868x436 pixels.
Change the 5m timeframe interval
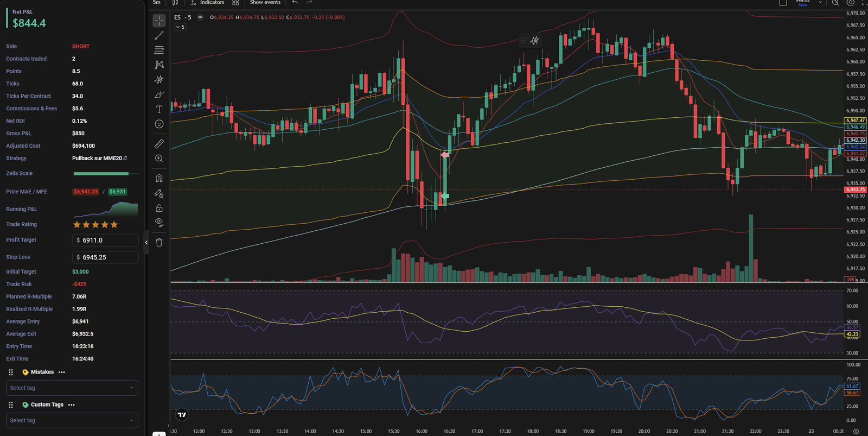[157, 3]
